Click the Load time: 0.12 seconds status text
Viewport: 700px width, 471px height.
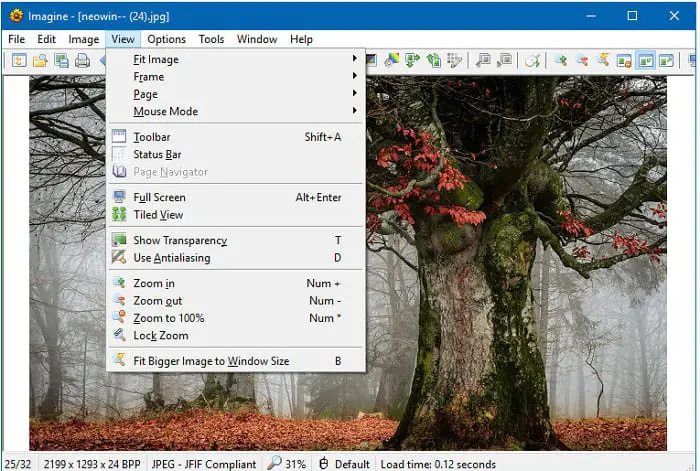click(438, 464)
